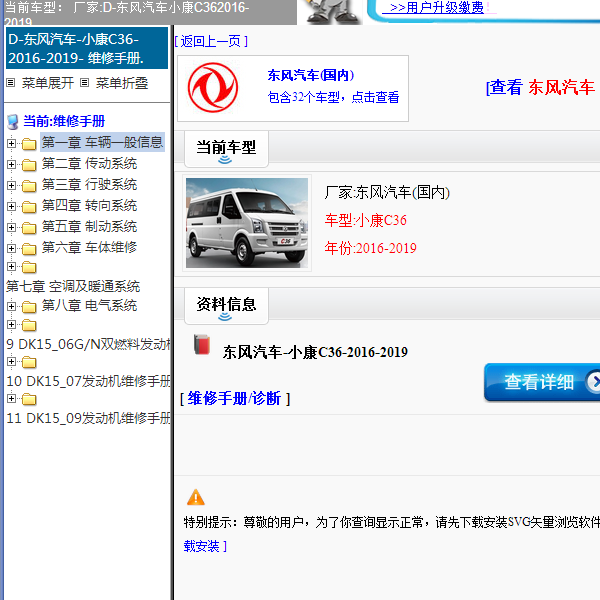The image size is (600, 600).
Task: Open 第四章 转向系统 chapter
Action: (x=89, y=205)
